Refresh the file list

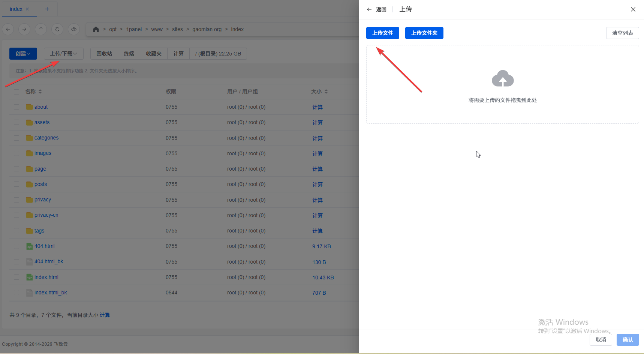coord(57,29)
